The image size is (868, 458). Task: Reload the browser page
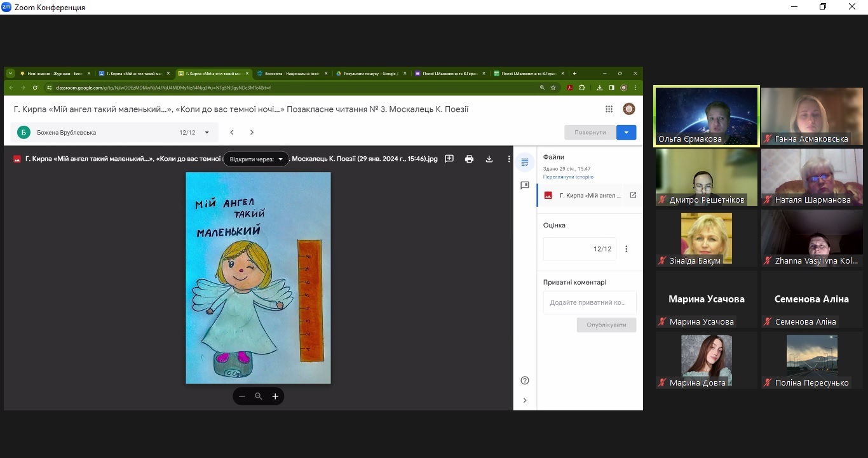coord(35,88)
